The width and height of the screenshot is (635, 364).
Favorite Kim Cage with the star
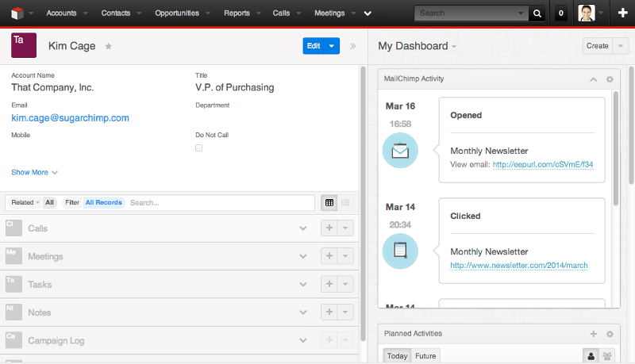[x=108, y=46]
